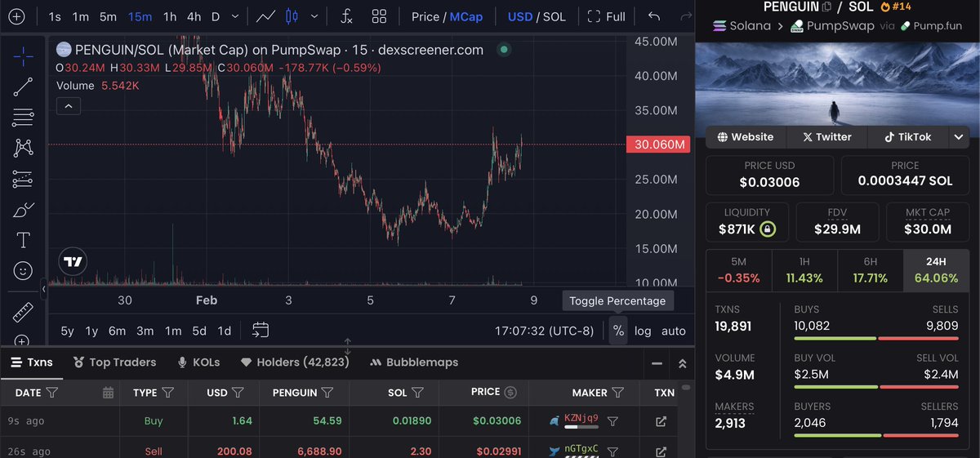Open the USD column filter
The width and height of the screenshot is (980, 458).
coord(238,393)
